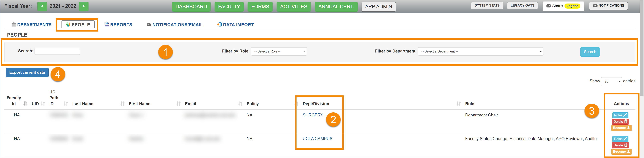
Task: Delete the UCLA CAMPUS row person
Action: point(620,145)
